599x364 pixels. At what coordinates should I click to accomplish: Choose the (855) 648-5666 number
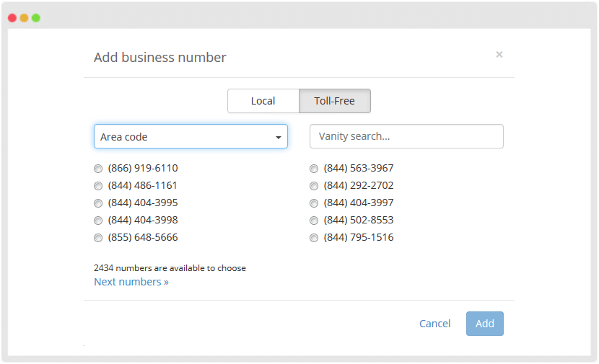[x=98, y=238]
